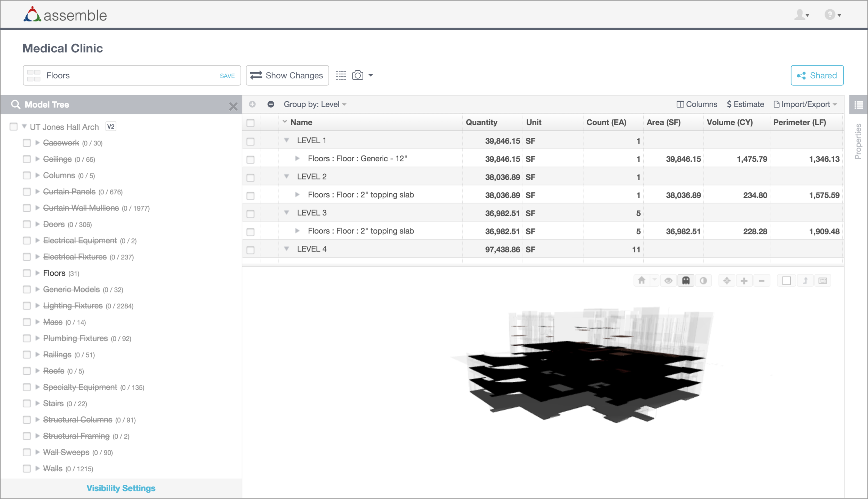Click the Medical Clinic project title
This screenshot has width=868, height=499.
[x=62, y=48]
